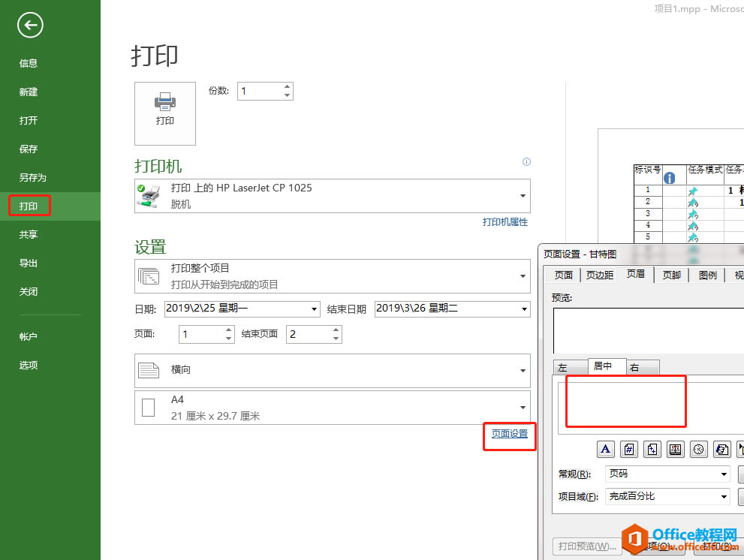
Task: Click the blue indicator column header icon
Action: pyautogui.click(x=669, y=178)
